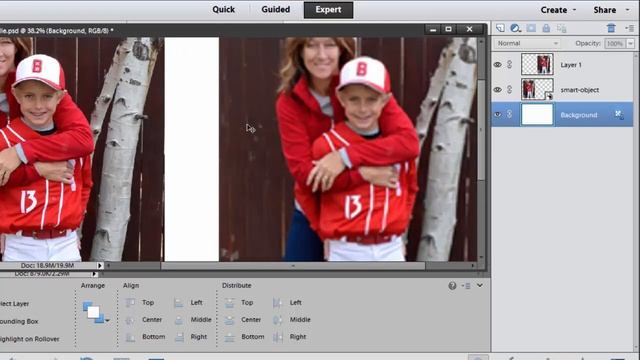Add a fill or adjustment layer

pyautogui.click(x=515, y=28)
